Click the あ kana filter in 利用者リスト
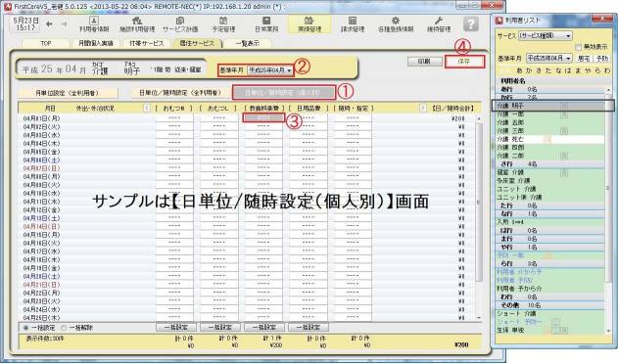Viewport: 618px width, 364px height. pos(519,70)
